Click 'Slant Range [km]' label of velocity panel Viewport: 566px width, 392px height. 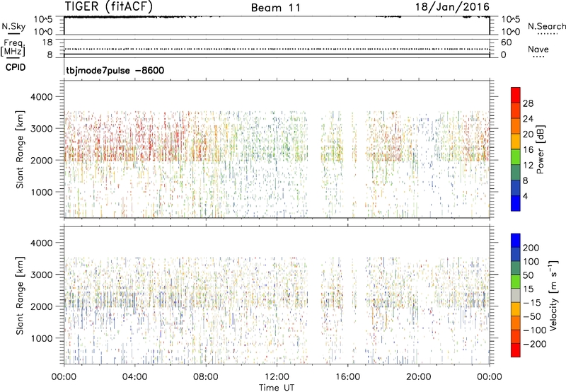pyautogui.click(x=20, y=296)
